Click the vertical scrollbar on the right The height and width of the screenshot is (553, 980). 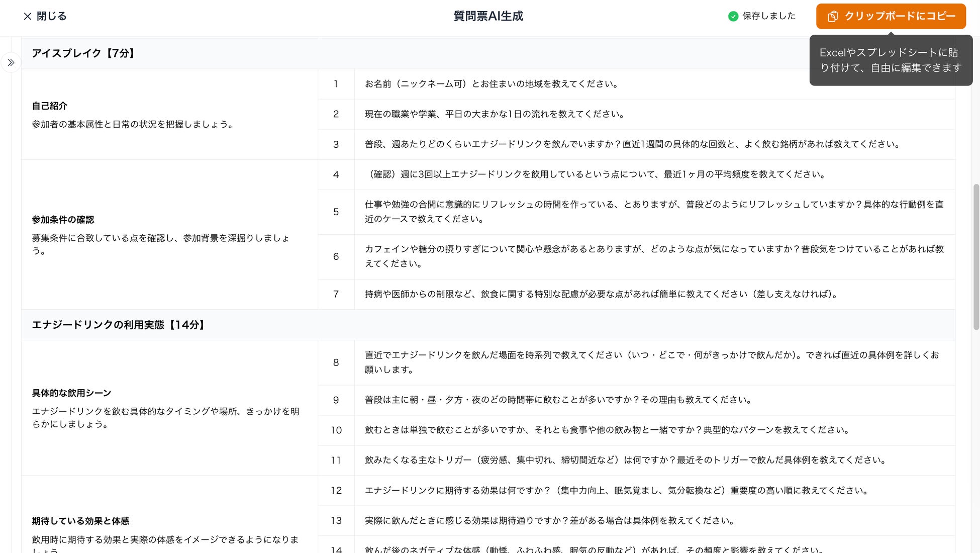click(976, 256)
